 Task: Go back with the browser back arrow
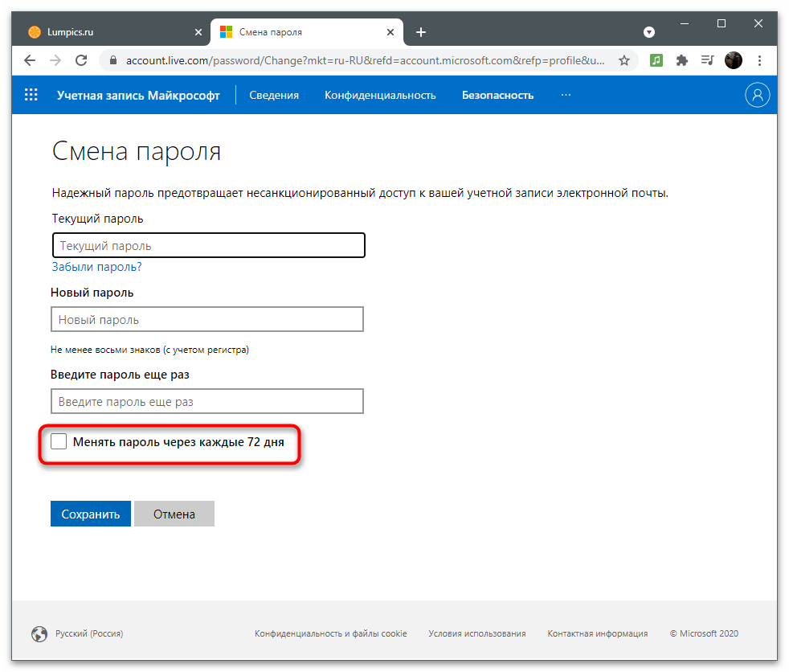[30, 60]
